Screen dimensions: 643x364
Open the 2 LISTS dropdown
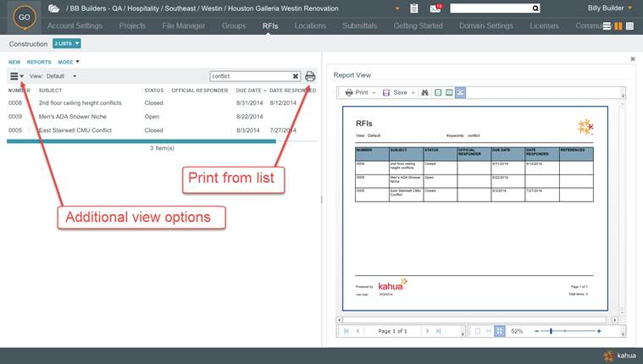[67, 43]
